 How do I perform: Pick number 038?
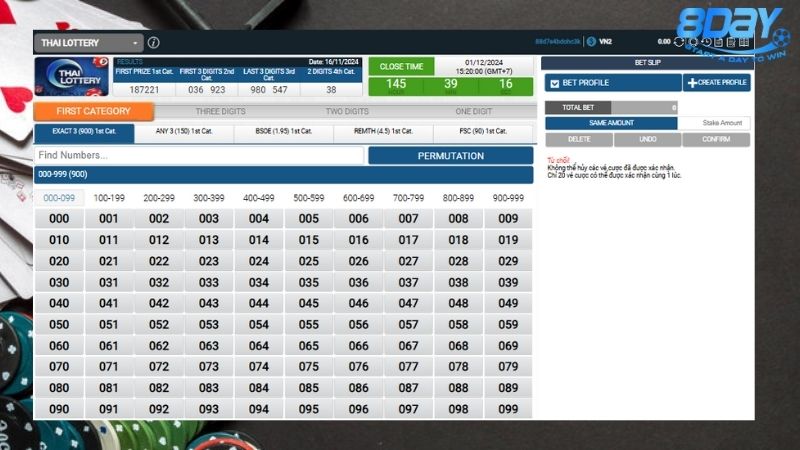458,282
